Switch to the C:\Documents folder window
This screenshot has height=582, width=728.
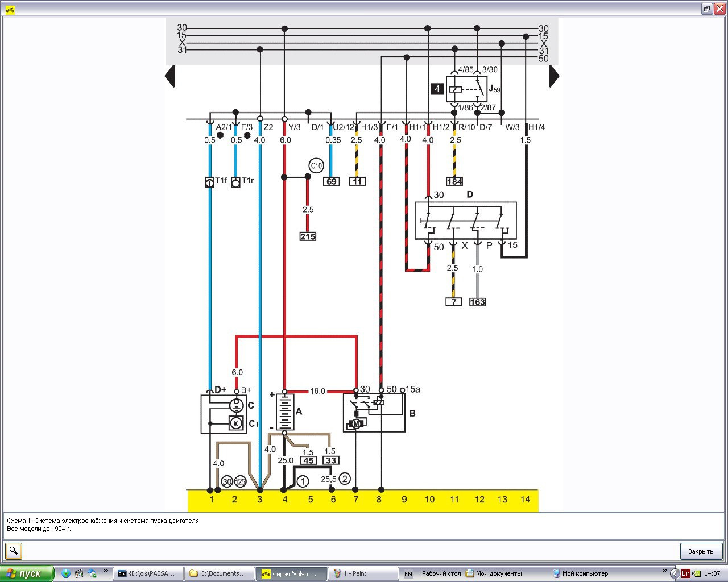(220, 573)
